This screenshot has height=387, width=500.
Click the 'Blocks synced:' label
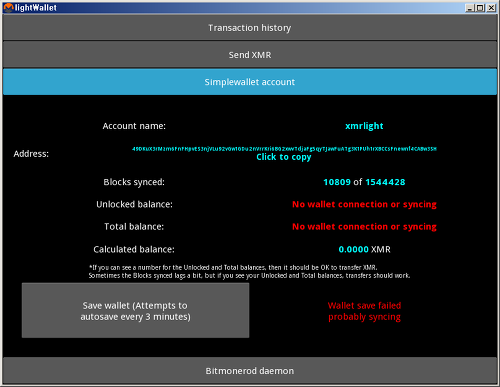click(x=134, y=182)
